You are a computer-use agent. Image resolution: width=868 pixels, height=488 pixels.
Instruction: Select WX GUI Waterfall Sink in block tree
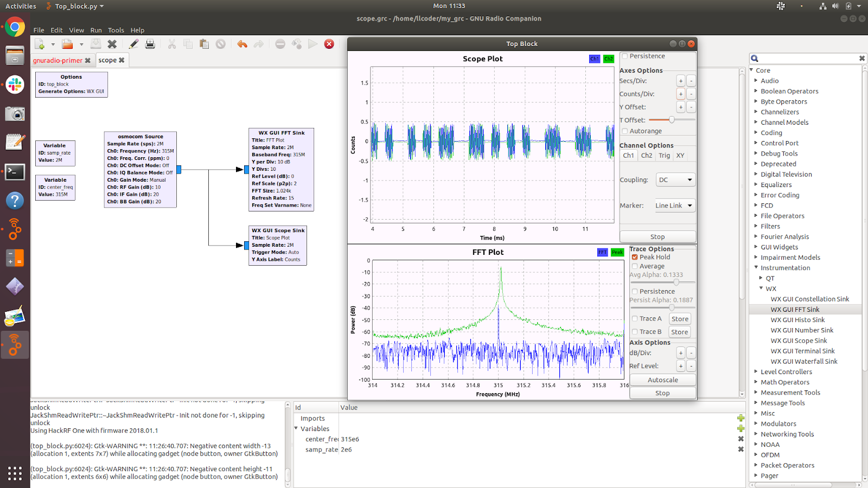tap(803, 361)
